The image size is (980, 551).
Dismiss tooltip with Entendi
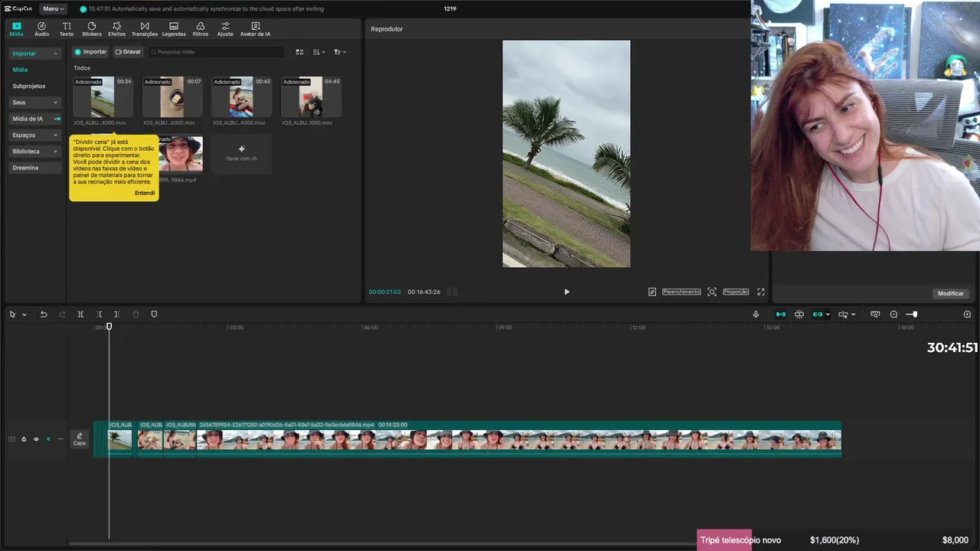(145, 193)
